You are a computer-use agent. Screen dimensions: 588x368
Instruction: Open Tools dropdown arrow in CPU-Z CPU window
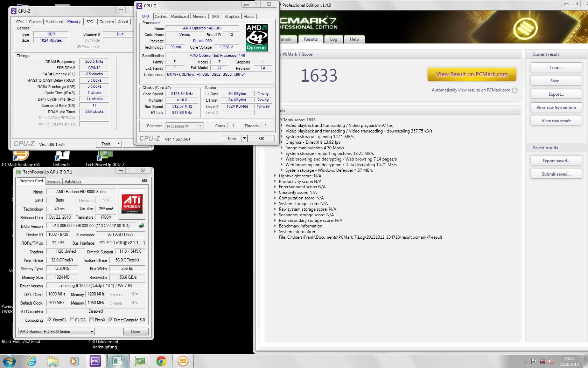[x=244, y=138]
